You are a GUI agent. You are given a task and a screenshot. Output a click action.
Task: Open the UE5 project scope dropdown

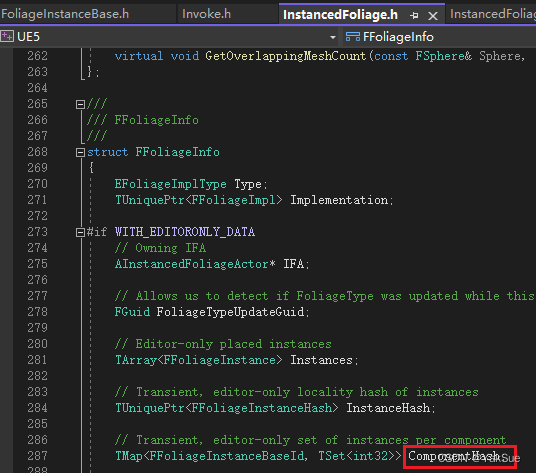333,37
